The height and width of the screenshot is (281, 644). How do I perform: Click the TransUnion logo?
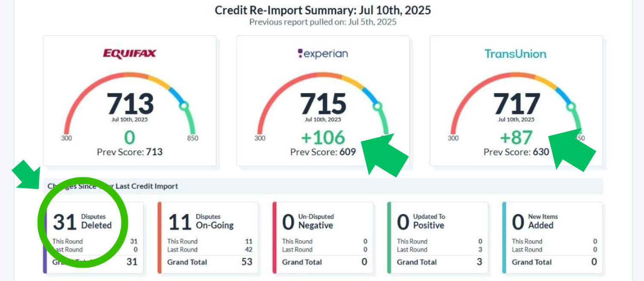[515, 54]
